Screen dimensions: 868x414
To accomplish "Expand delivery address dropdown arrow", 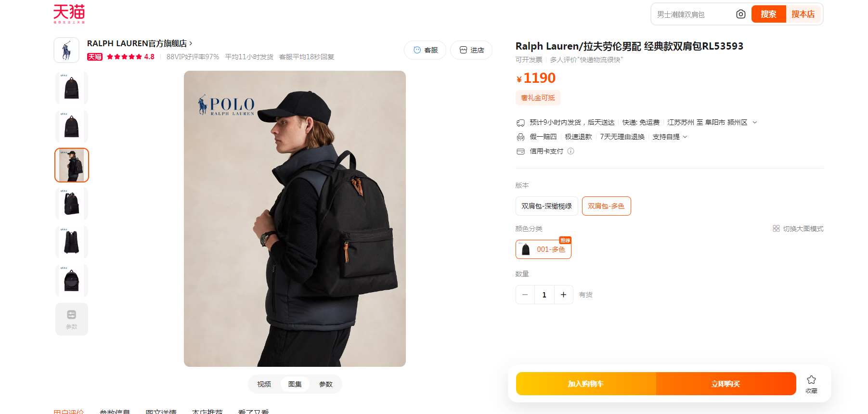I will [755, 122].
